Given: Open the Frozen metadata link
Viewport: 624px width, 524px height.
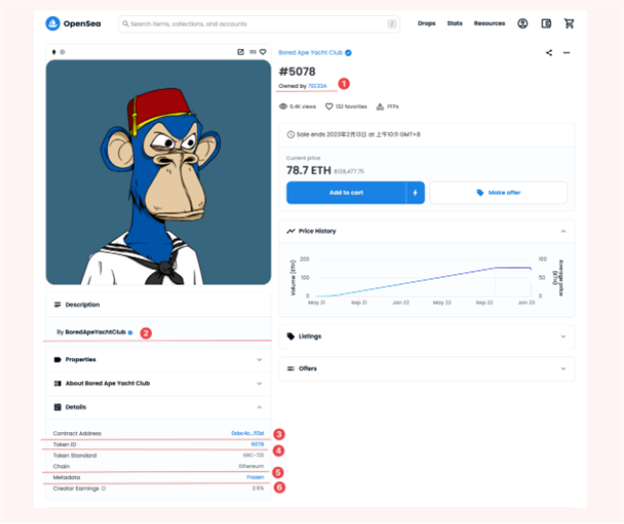Looking at the screenshot, I should coord(255,477).
